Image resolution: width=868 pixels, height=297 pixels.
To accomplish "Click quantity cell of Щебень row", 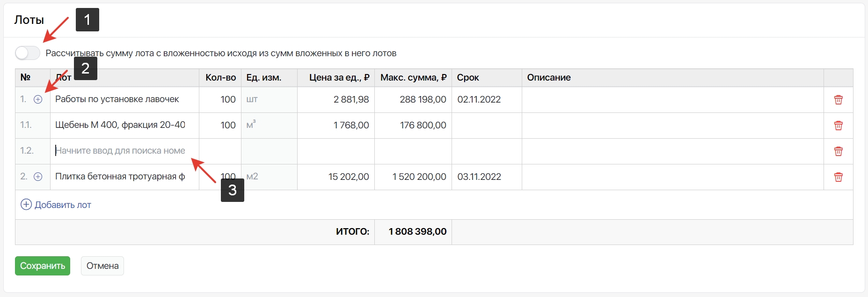I will 220,125.
